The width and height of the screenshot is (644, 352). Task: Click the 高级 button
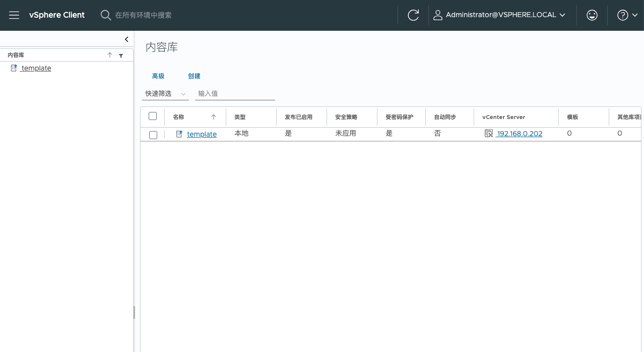[x=158, y=76]
